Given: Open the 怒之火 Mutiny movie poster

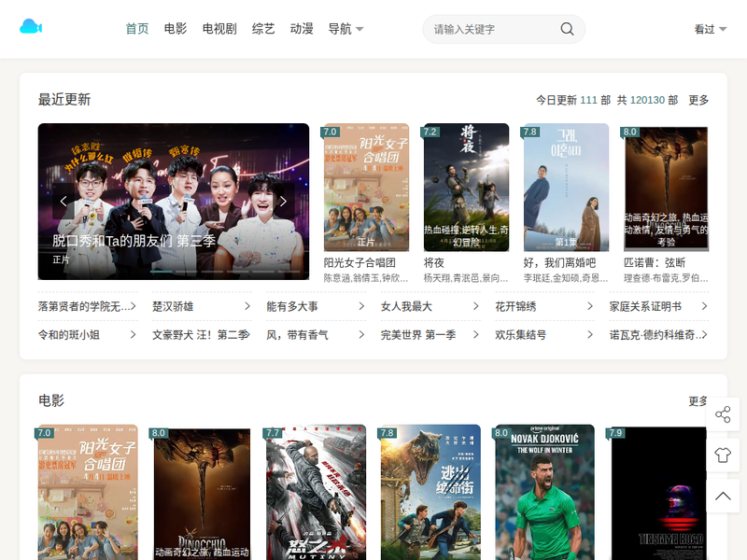Looking at the screenshot, I should pos(317,493).
